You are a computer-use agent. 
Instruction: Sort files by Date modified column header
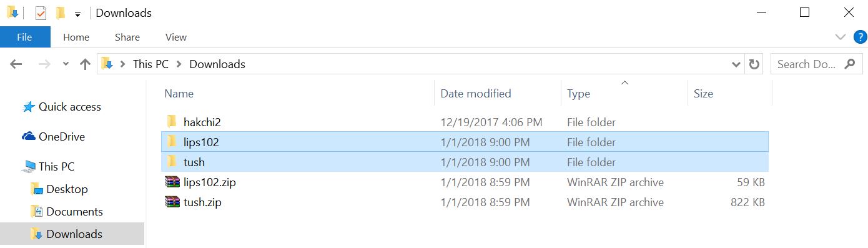(x=476, y=94)
